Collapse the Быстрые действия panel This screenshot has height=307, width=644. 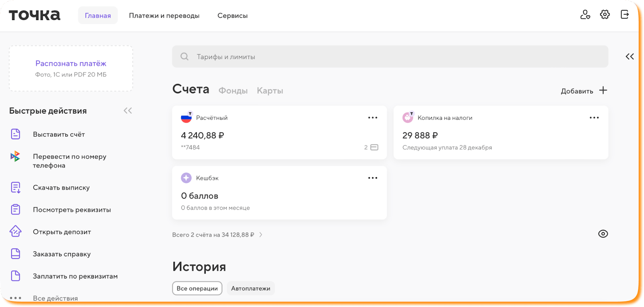[128, 111]
